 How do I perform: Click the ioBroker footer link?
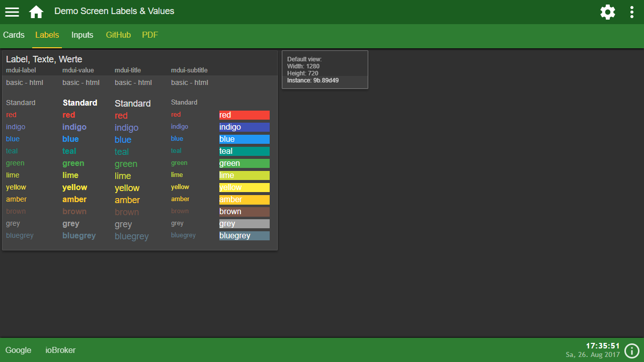tap(60, 350)
